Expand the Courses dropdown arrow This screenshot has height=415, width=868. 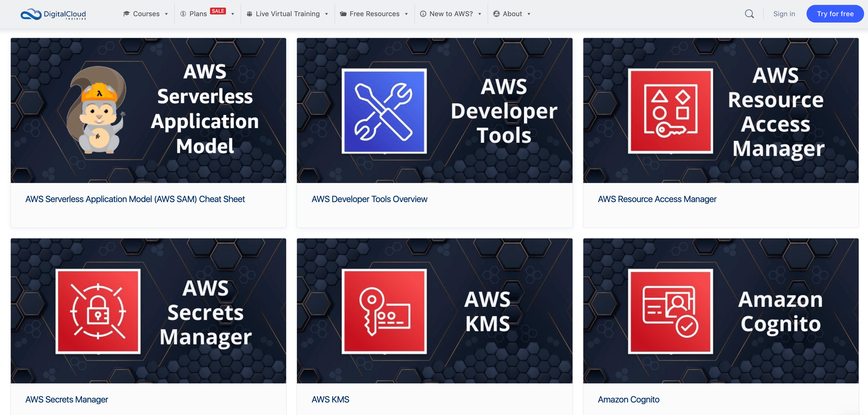(x=166, y=14)
